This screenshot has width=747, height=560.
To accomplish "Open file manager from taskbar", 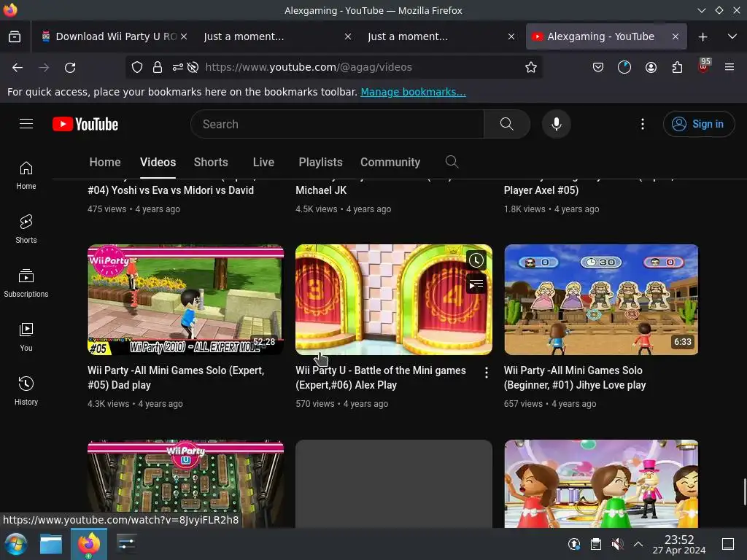I will point(51,544).
